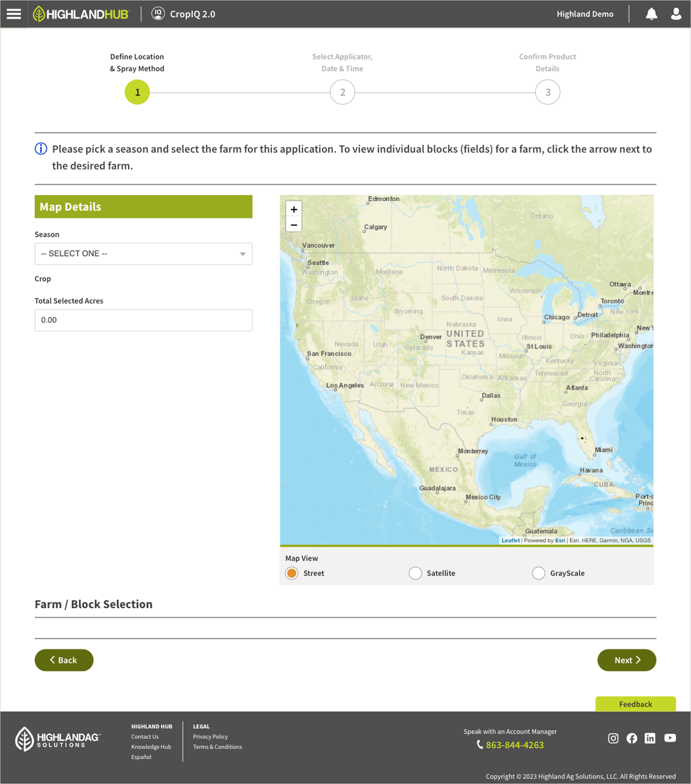
Task: Open the Privacy Policy link
Action: pyautogui.click(x=210, y=737)
